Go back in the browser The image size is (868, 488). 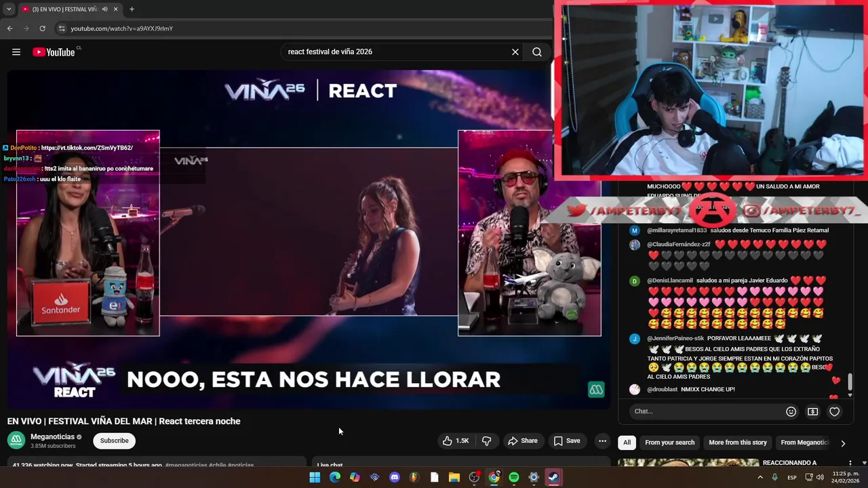(9, 28)
